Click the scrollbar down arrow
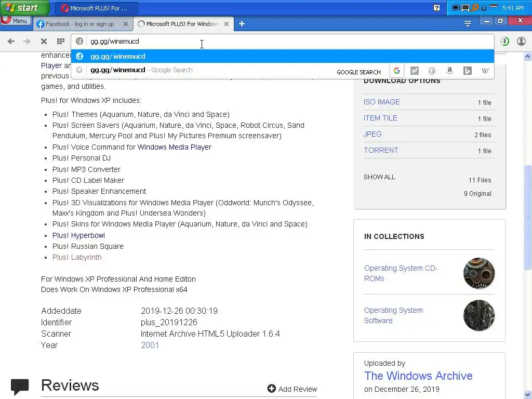Viewport: 532px width, 399px height. point(528,395)
